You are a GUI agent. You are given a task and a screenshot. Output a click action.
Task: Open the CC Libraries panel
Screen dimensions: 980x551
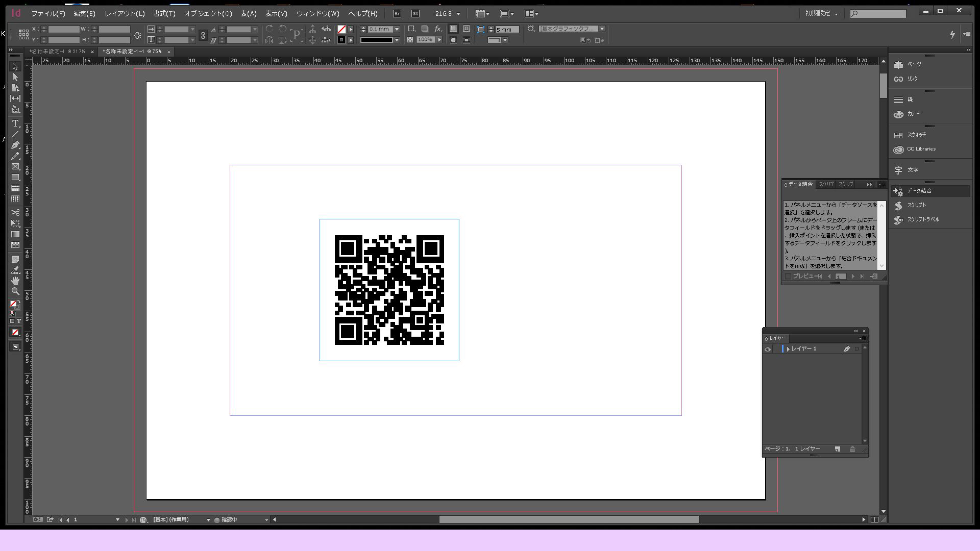tap(921, 149)
